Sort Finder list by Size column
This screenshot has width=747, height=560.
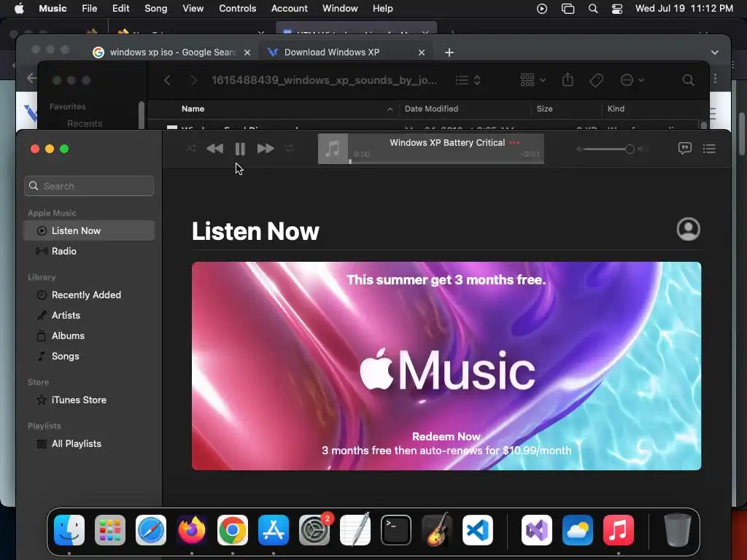coord(566,109)
